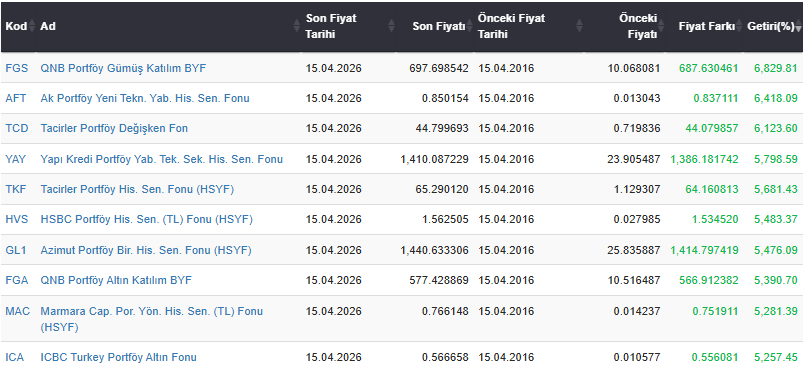This screenshot has height=371, width=803.
Task: Toggle Getiri(%) descending sort arrow
Action: pyautogui.click(x=798, y=26)
